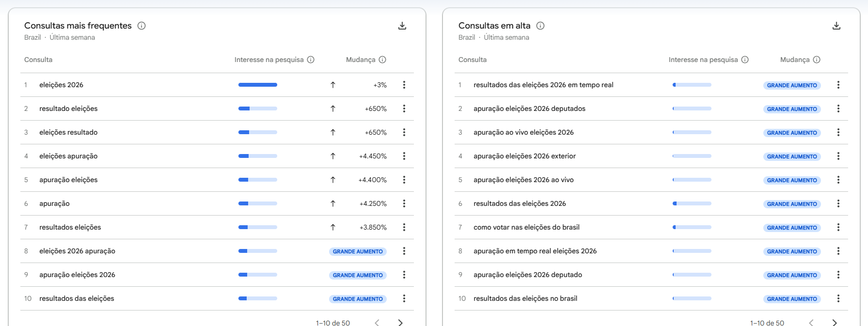Open more options for eleições resultado row
This screenshot has width=868, height=326.
tap(404, 132)
